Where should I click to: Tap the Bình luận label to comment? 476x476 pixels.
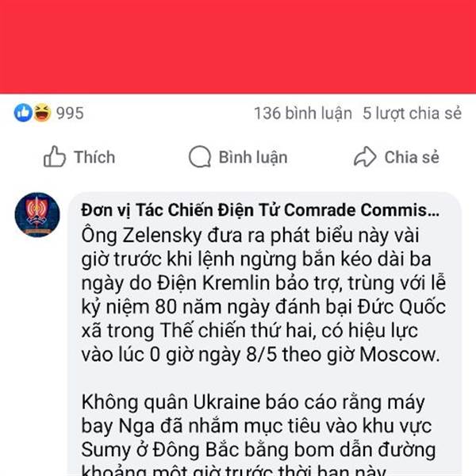tap(253, 158)
